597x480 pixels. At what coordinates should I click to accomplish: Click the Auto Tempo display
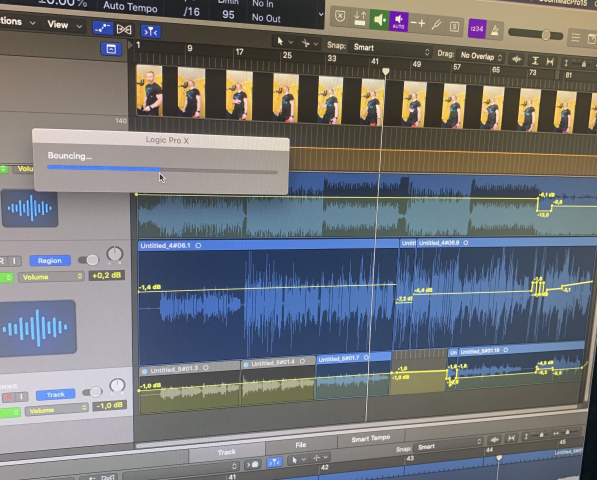pyautogui.click(x=130, y=6)
